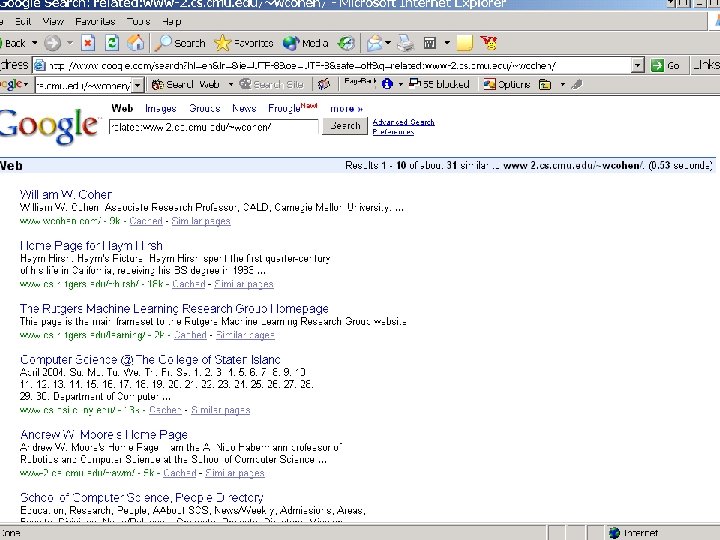The height and width of the screenshot is (540, 720).
Task: Open Cached link for wcohen.com result
Action: tap(146, 221)
